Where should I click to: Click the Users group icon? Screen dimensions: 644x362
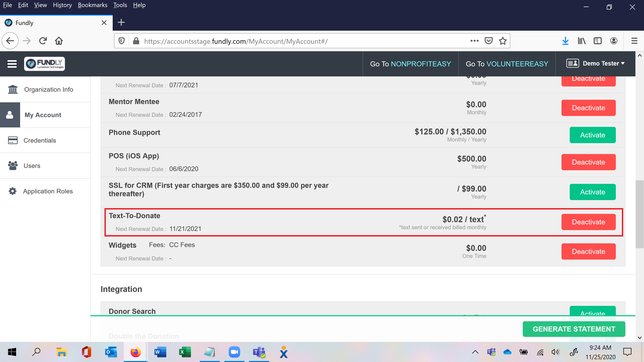click(13, 166)
